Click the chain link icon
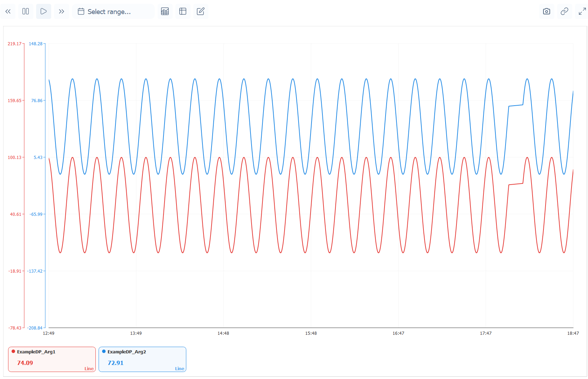The image size is (588, 379). pyautogui.click(x=564, y=12)
